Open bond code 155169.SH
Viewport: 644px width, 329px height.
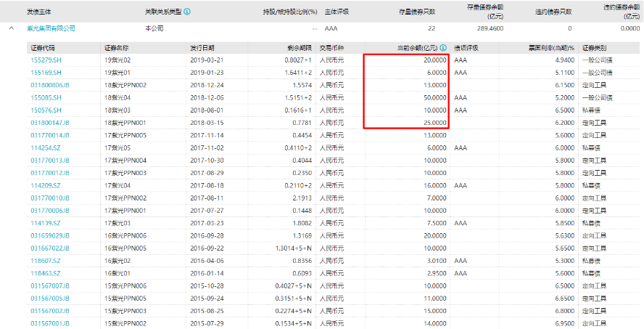click(x=46, y=73)
